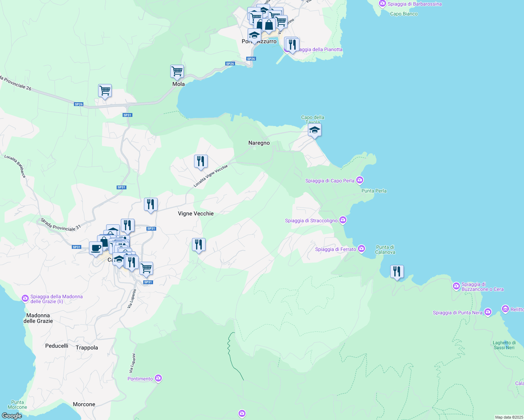Screen dimensions: 524x420
Task: Select Spiaggia di Punta Nera camera icon
Action: [x=488, y=312]
